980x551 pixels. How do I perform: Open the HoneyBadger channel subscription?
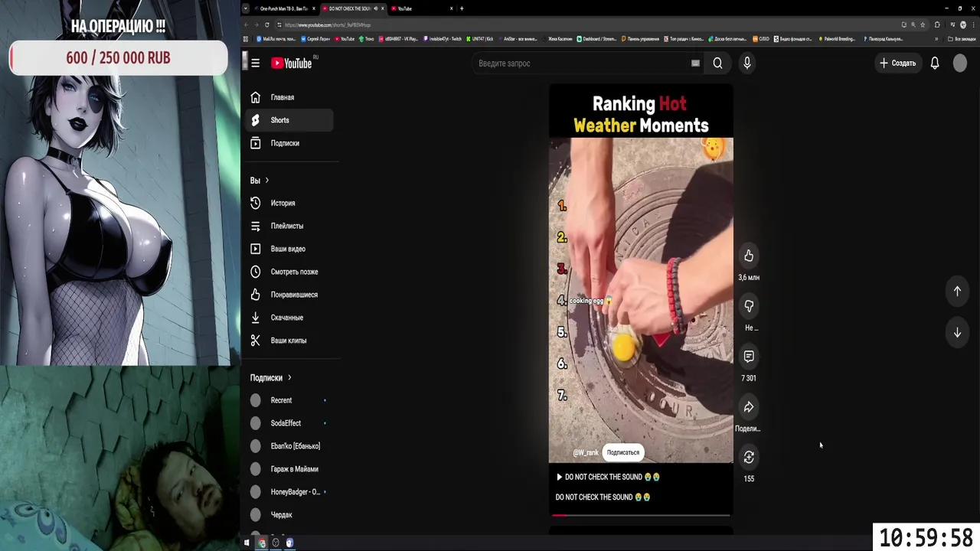point(291,492)
